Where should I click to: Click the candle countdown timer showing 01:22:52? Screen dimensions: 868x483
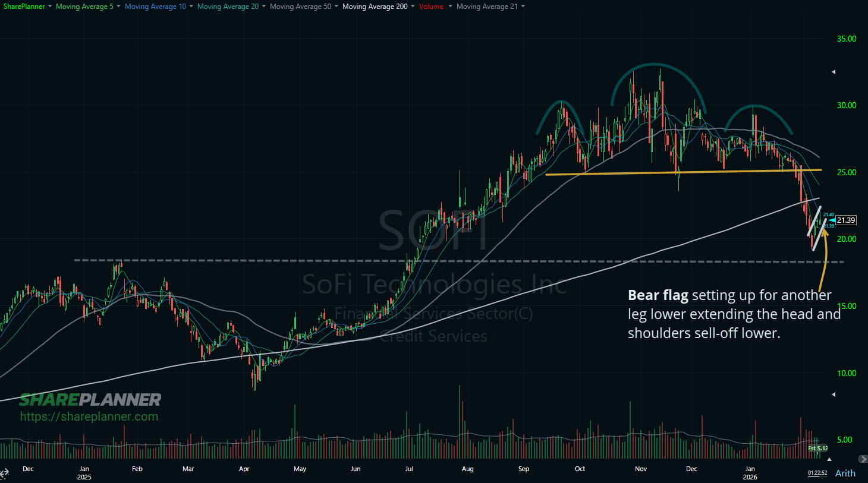tap(817, 472)
